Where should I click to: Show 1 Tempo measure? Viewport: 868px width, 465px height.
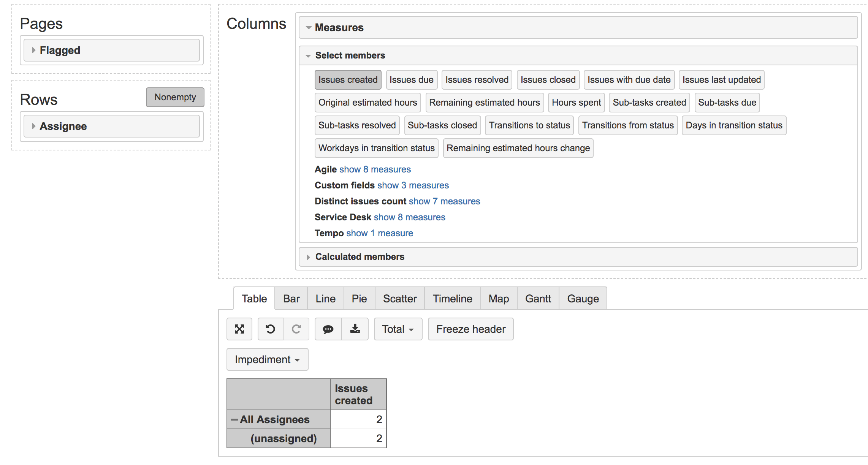coord(379,233)
